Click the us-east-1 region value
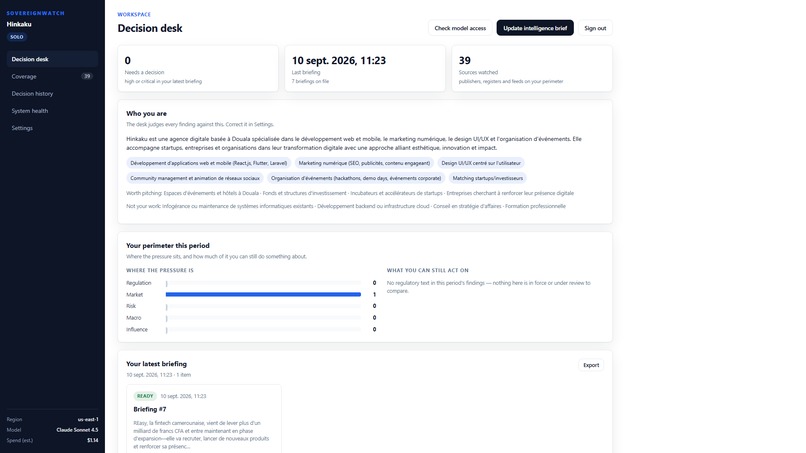 coord(88,420)
